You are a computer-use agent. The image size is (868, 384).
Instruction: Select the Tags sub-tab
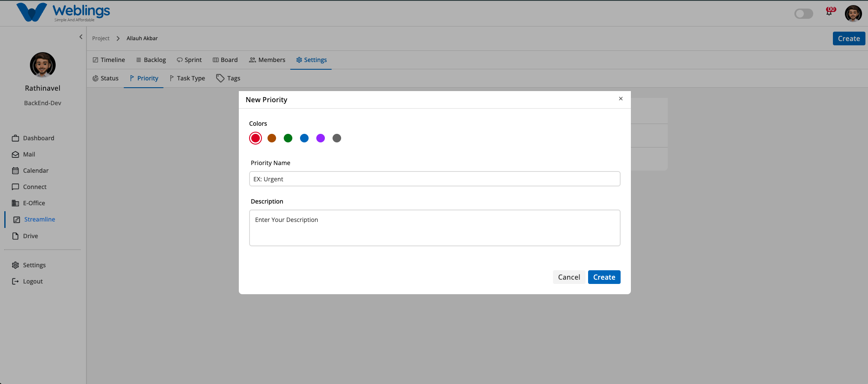228,78
